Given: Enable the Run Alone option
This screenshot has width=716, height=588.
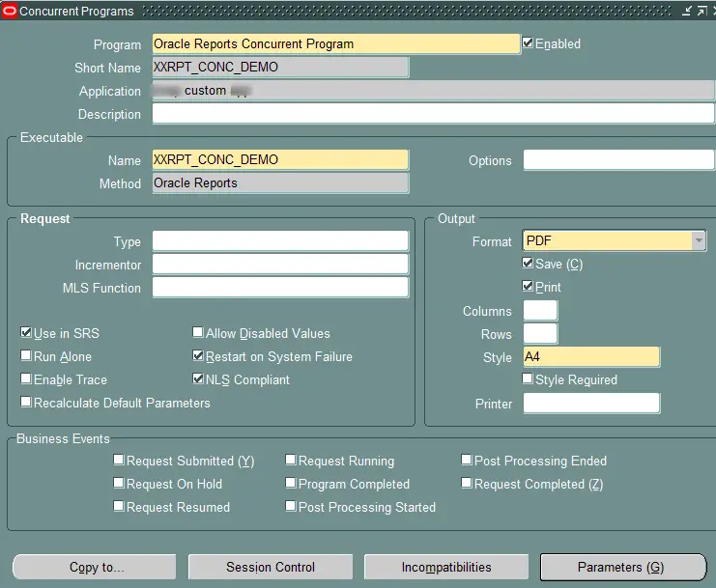Looking at the screenshot, I should [26, 355].
